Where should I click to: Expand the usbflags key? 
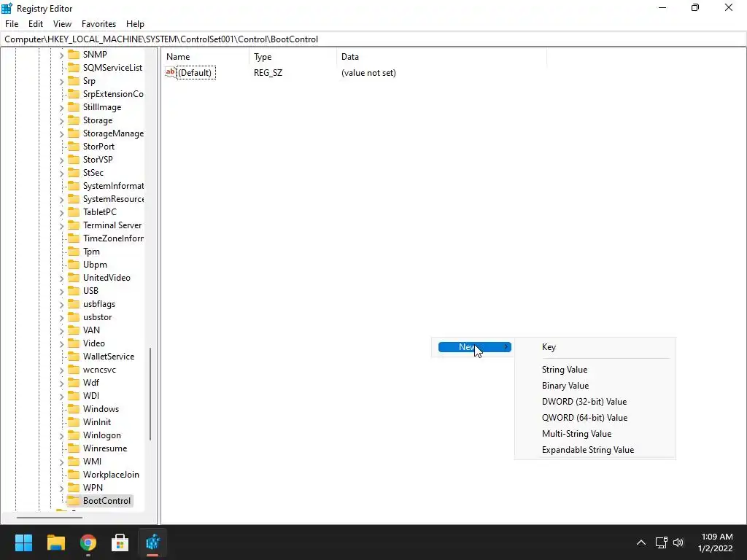(x=61, y=304)
